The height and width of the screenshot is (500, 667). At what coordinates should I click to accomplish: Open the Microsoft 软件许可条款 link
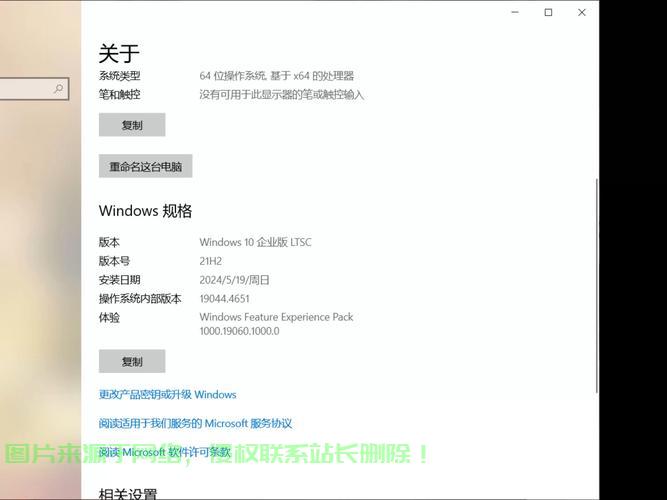(165, 452)
